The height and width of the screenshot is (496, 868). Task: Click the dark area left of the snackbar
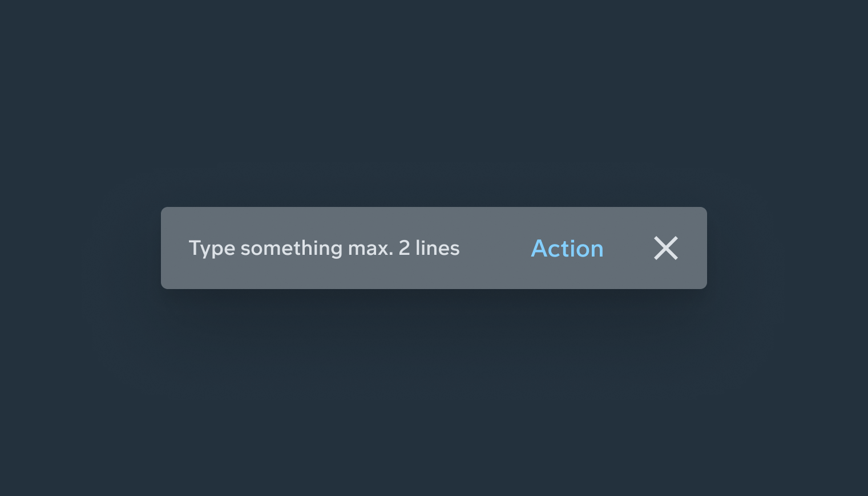point(80,248)
